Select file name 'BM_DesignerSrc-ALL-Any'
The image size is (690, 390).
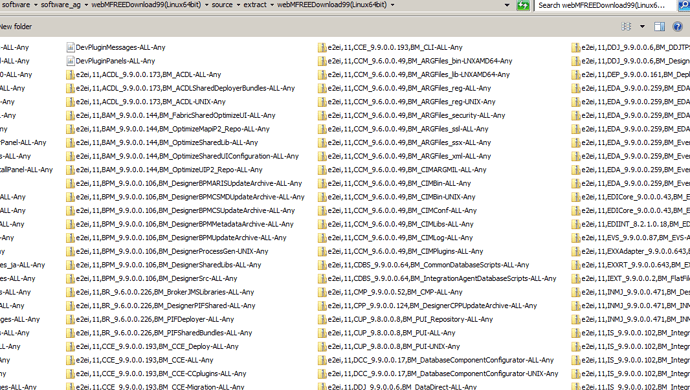[199, 279]
